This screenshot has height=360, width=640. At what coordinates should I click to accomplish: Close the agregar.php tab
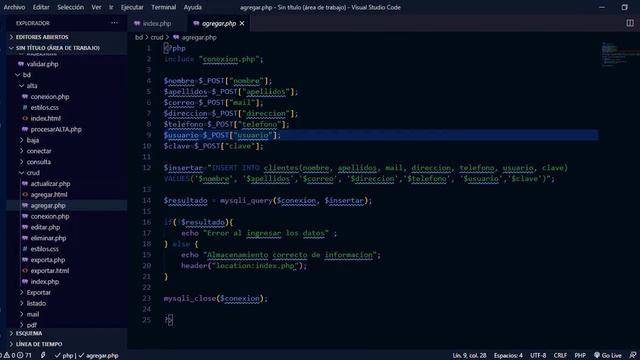point(242,24)
